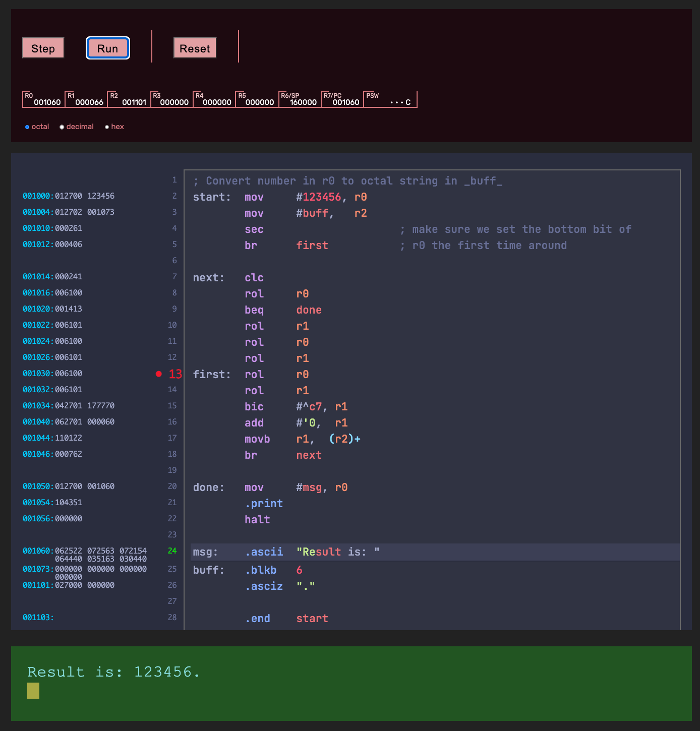Click the 'first:' label in the code
Screen dimensions: 700x731
(212, 375)
